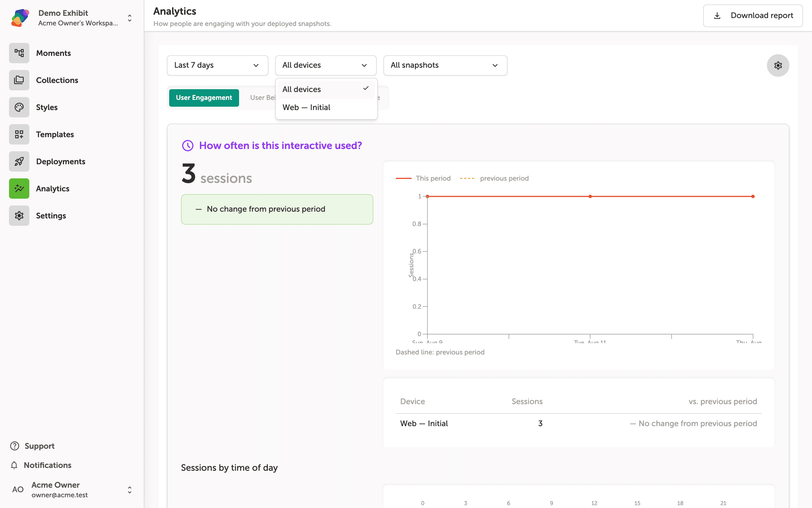Open Templates grid icon in sidebar
Image resolution: width=812 pixels, height=508 pixels.
coord(19,134)
